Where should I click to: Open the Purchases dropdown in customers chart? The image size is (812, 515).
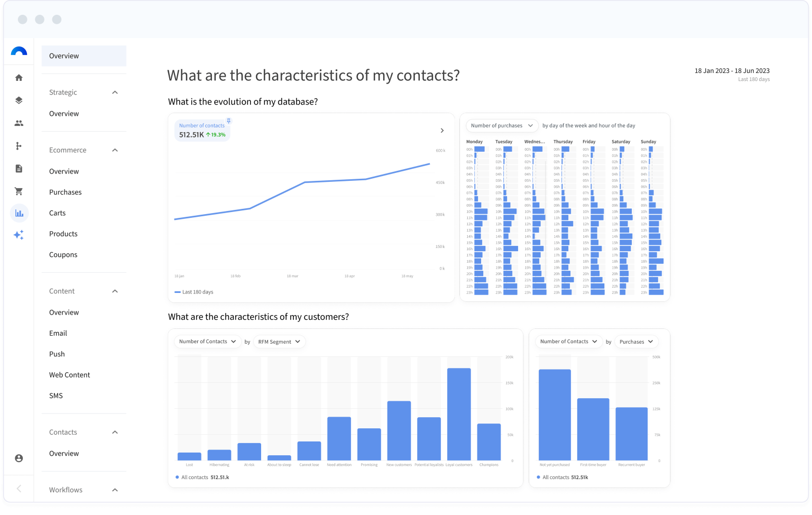pyautogui.click(x=636, y=342)
